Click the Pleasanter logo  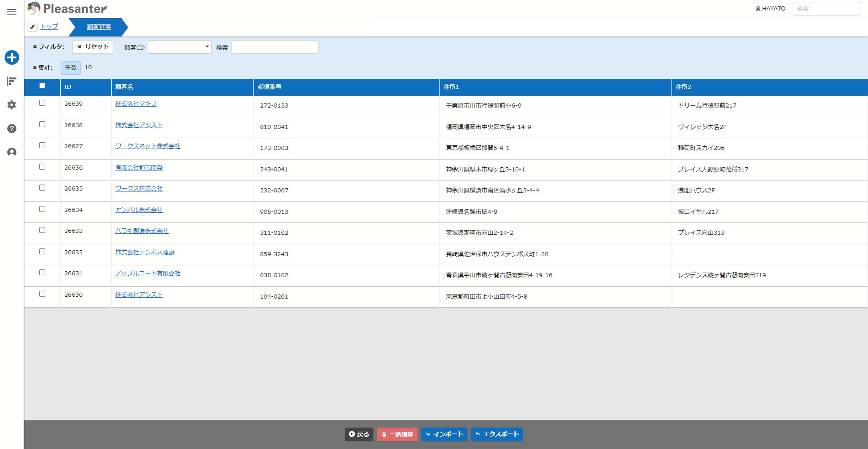67,8
